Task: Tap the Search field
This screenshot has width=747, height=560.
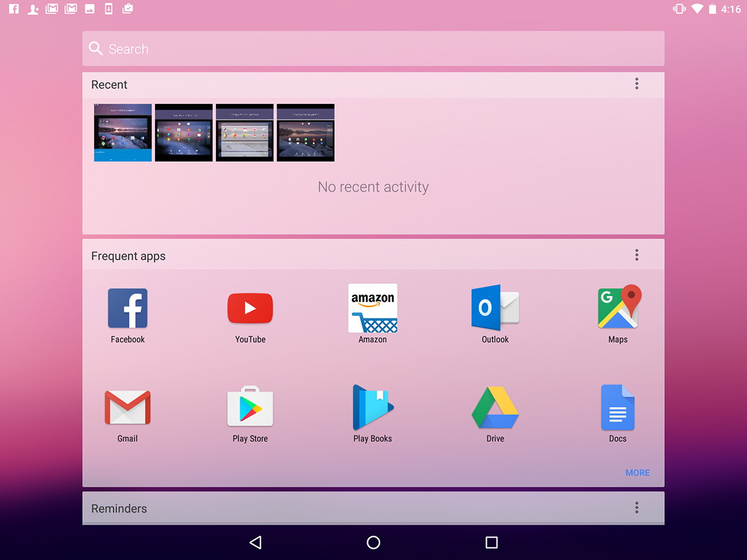Action: click(x=374, y=49)
